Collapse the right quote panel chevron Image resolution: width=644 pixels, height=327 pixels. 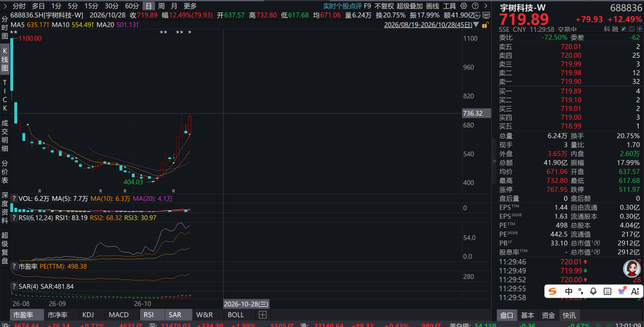(494, 161)
